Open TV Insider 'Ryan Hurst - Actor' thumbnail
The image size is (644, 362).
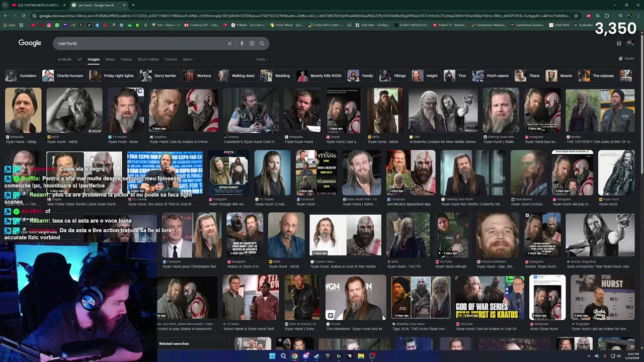coord(125,111)
